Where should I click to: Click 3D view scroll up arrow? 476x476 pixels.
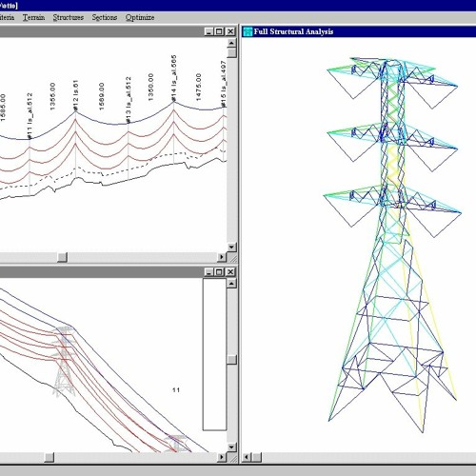tap(232, 284)
